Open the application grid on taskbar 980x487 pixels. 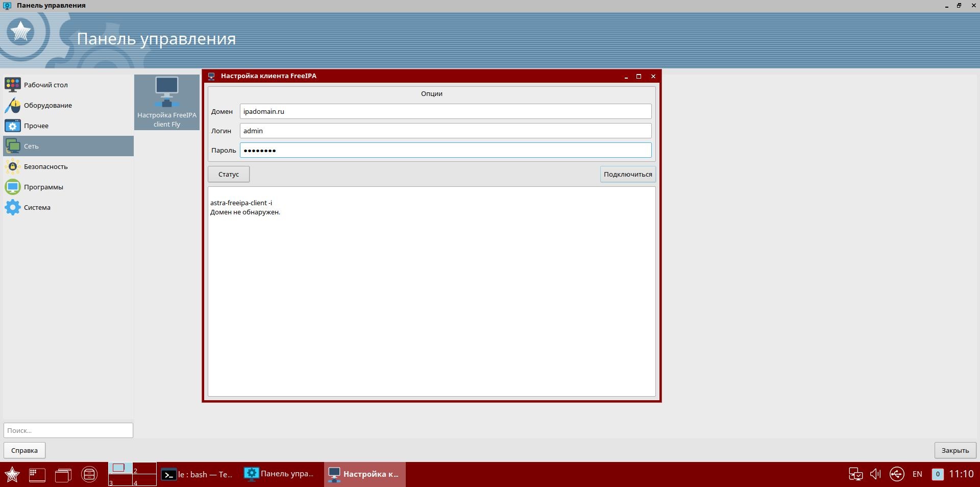(x=36, y=474)
